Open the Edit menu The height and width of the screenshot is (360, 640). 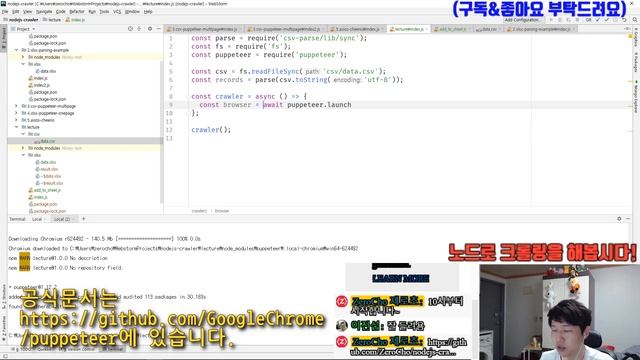(16, 11)
